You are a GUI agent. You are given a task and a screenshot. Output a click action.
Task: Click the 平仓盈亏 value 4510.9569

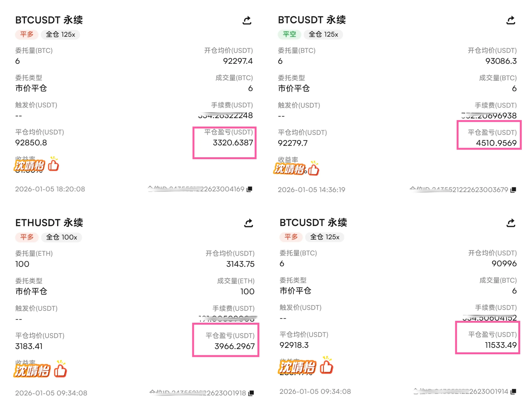496,143
